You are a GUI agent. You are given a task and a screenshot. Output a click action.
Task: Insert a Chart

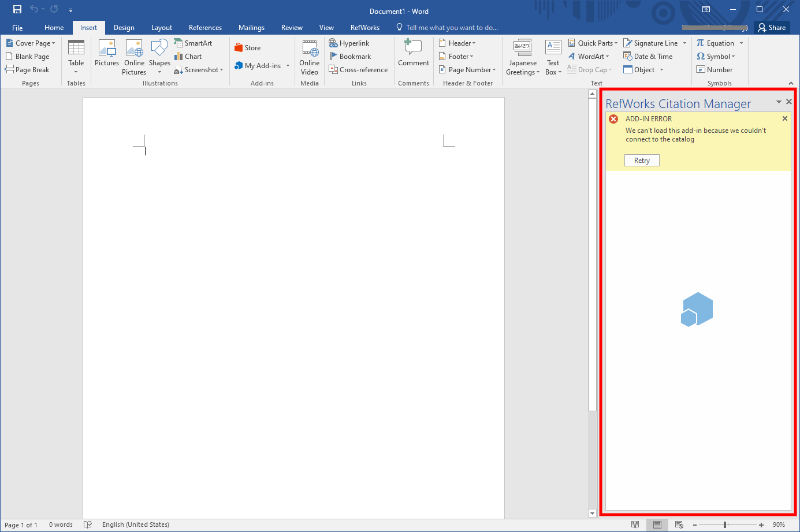[x=188, y=57]
